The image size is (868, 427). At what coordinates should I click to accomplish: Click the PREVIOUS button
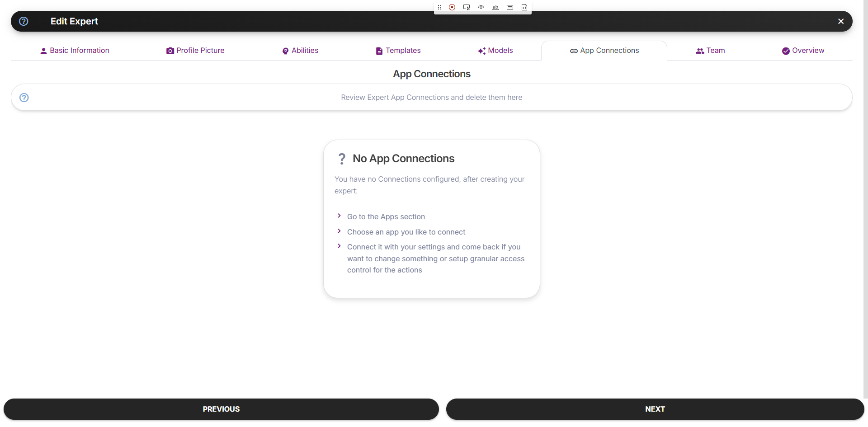(x=221, y=409)
